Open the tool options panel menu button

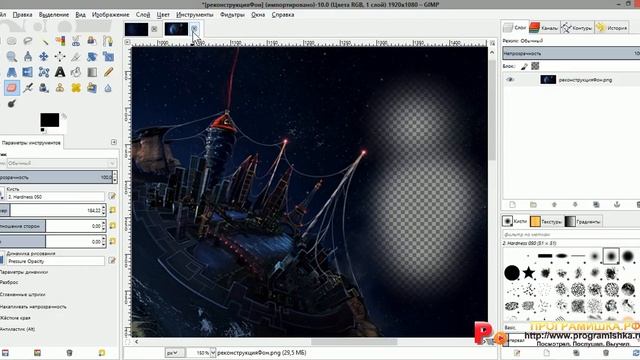pyautogui.click(x=114, y=142)
